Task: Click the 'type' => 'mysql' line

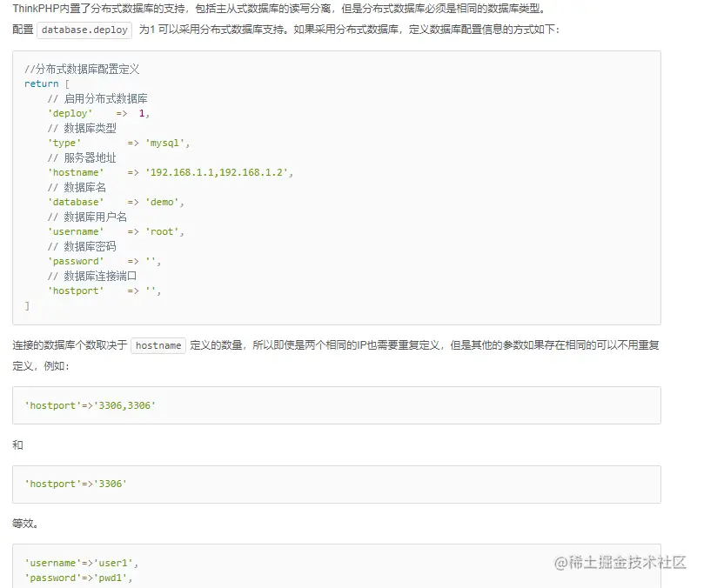Action: [x=118, y=144]
